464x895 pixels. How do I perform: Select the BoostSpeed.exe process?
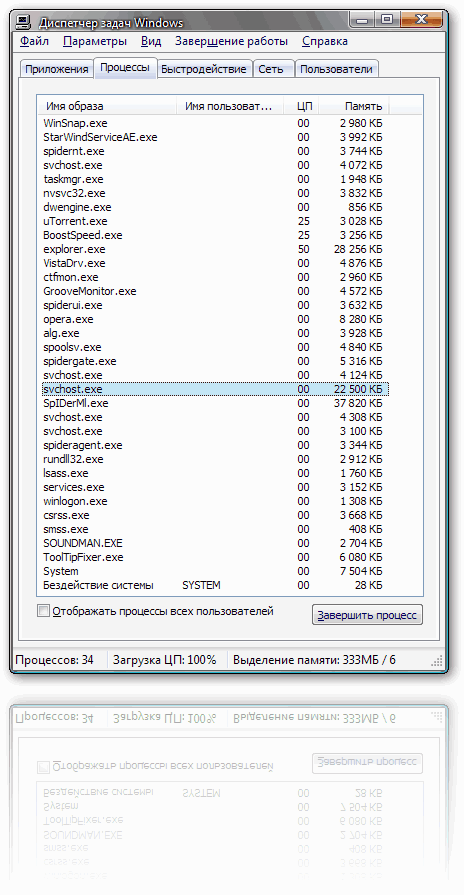tap(216, 235)
